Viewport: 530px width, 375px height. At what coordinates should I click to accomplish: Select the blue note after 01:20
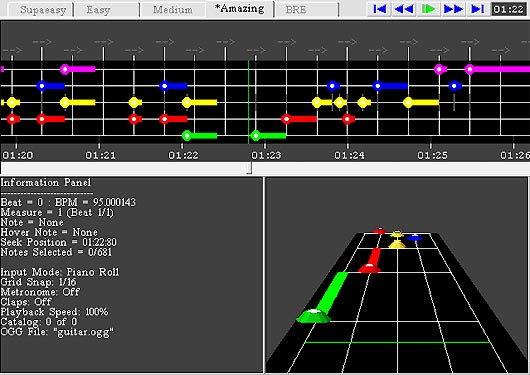[42, 86]
